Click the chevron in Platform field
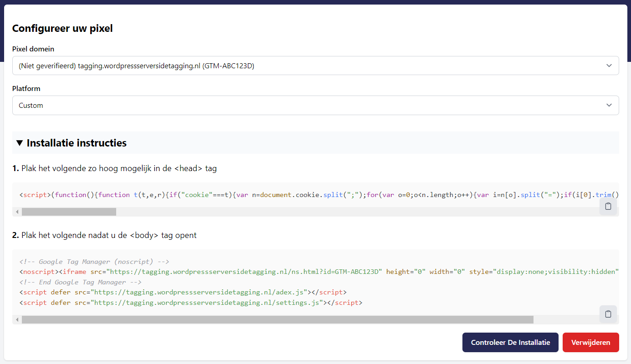 (609, 105)
